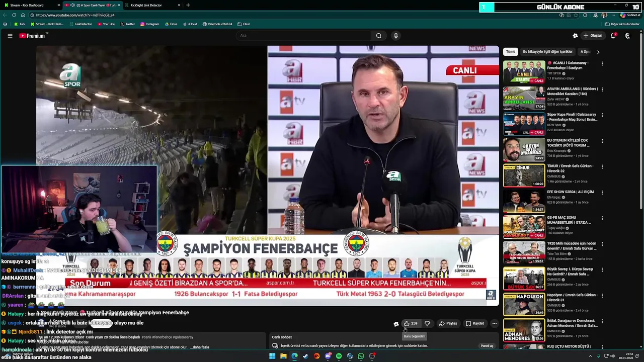Click the Oluştur create button
This screenshot has height=362, width=644.
tap(592, 36)
